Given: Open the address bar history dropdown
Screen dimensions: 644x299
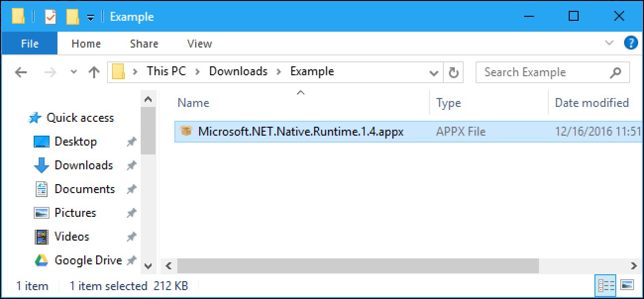Looking at the screenshot, I should pos(433,73).
